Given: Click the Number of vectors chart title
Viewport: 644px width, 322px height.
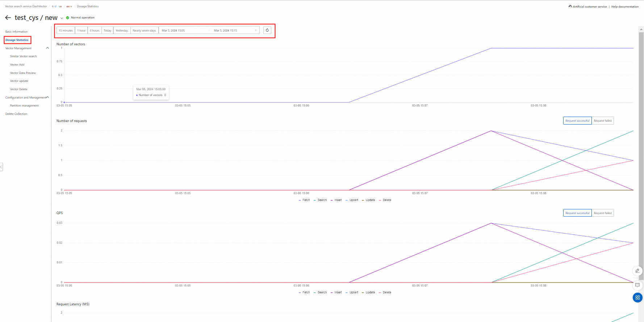Looking at the screenshot, I should coord(71,44).
